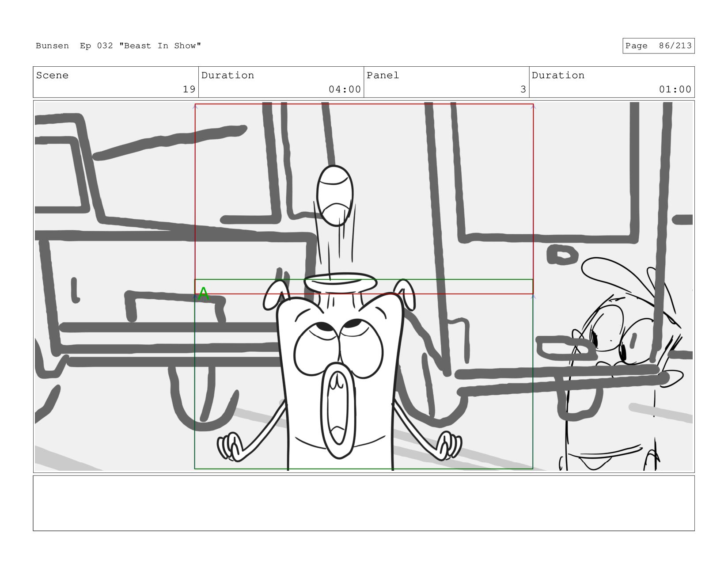The image size is (728, 564).
Task: Click the episode title 'Bunsen Ep 032 "Beast In Show"'
Action: 118,46
